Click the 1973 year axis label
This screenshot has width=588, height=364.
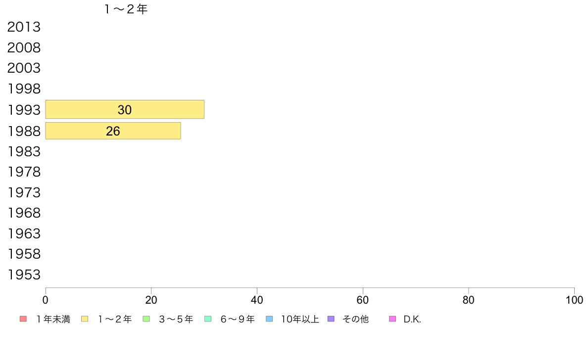click(24, 192)
